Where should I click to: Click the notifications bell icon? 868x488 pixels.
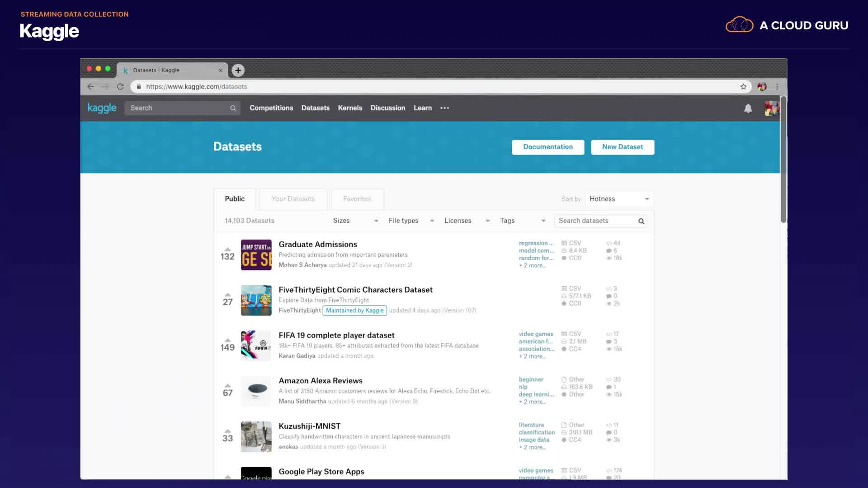748,108
